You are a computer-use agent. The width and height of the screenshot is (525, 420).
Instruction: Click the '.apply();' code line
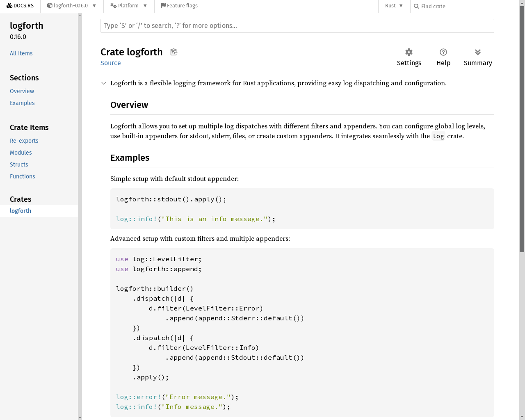coord(151,377)
